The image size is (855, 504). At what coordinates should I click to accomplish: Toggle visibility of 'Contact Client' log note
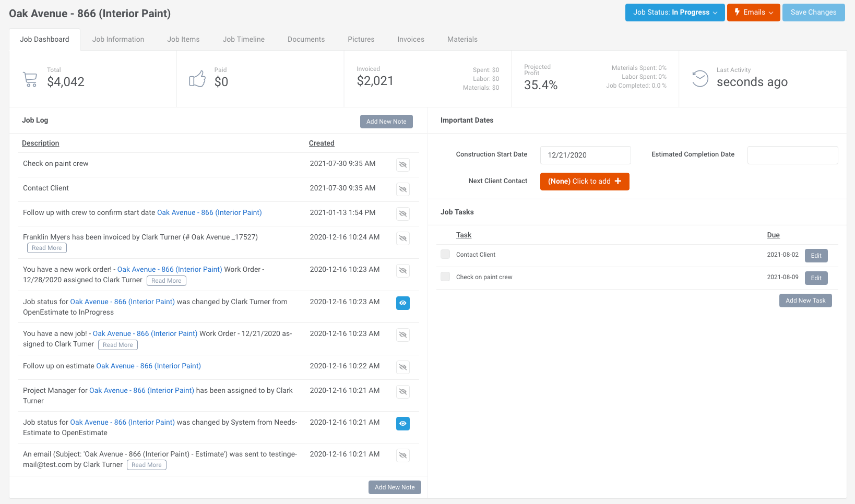(x=402, y=189)
